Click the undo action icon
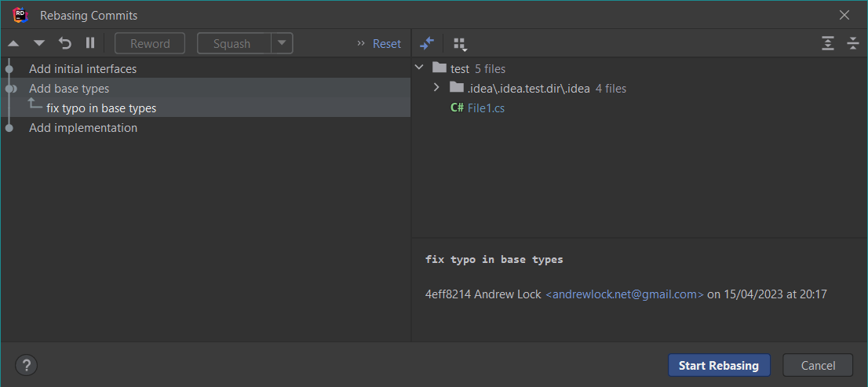The width and height of the screenshot is (868, 387). [x=65, y=43]
